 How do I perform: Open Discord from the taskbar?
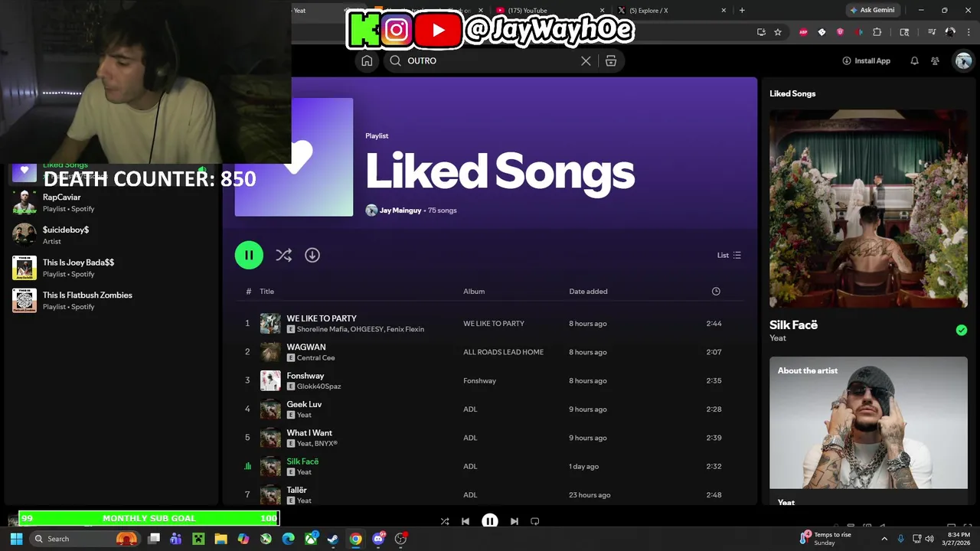pos(378,539)
